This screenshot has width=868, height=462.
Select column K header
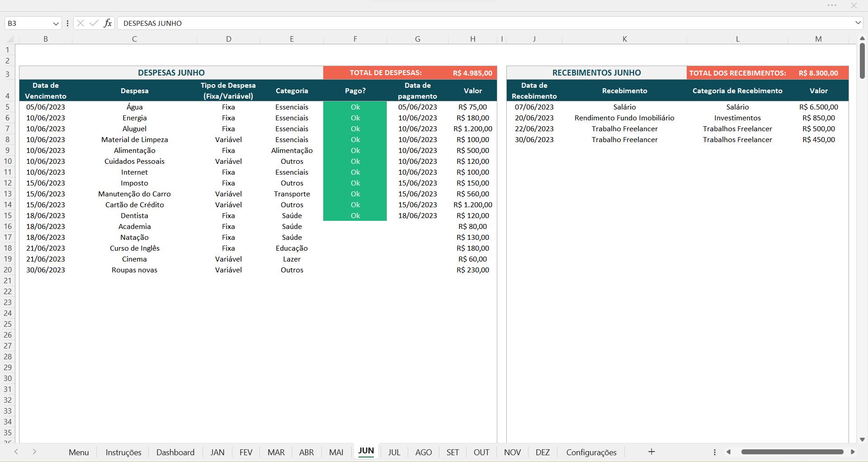(x=625, y=39)
